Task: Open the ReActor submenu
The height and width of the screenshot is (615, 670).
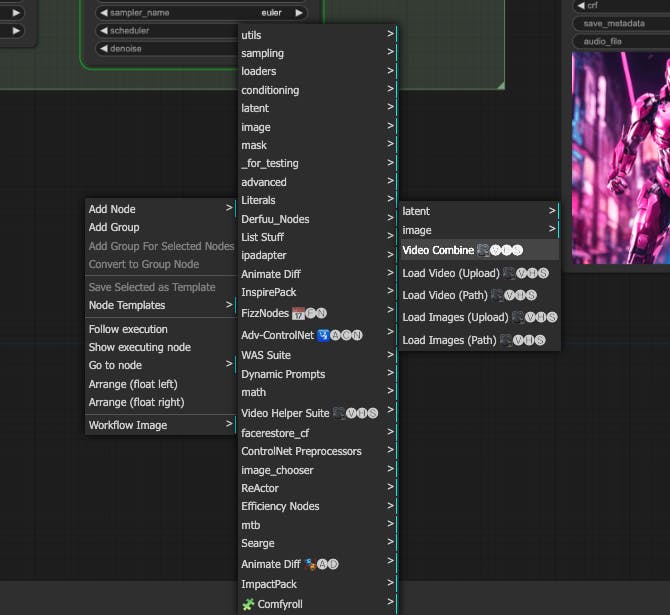Action: coord(317,488)
